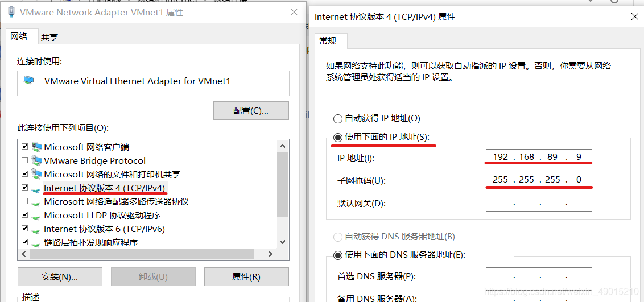Select Microsoft 网络的文件和打印机共享 icon
The image size is (644, 302).
(36, 174)
